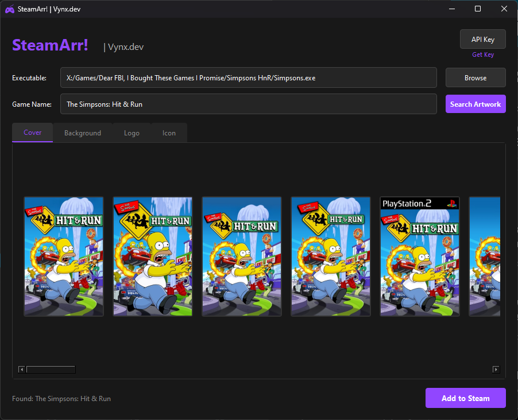Click the scroll right arrow of the cover list
Viewport: 518px width, 420px height.
[496, 369]
